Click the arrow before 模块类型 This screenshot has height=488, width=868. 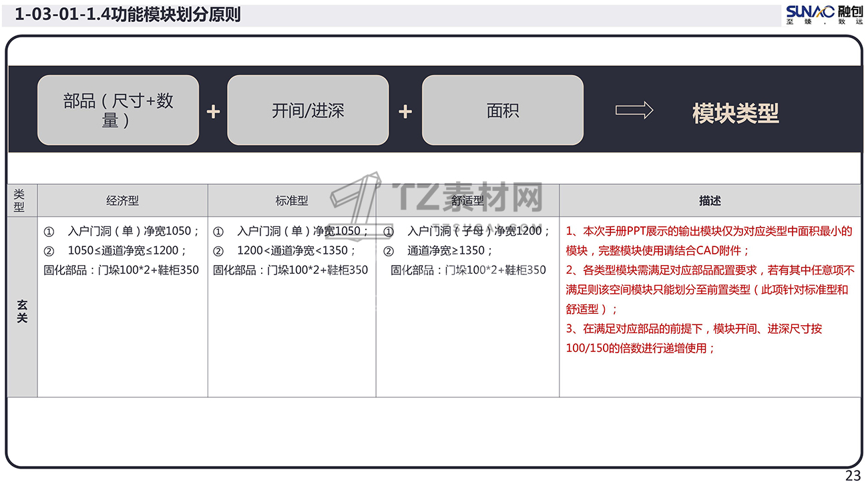click(634, 110)
